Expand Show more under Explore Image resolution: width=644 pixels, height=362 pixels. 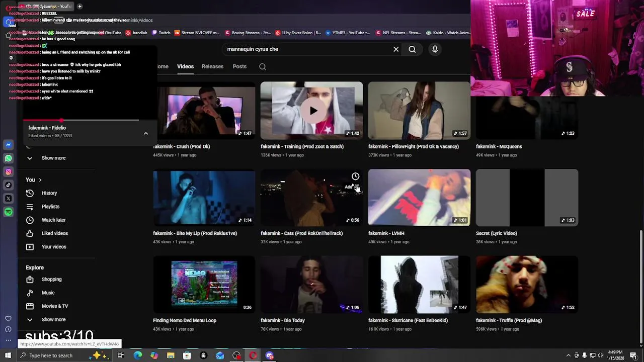[53, 319]
